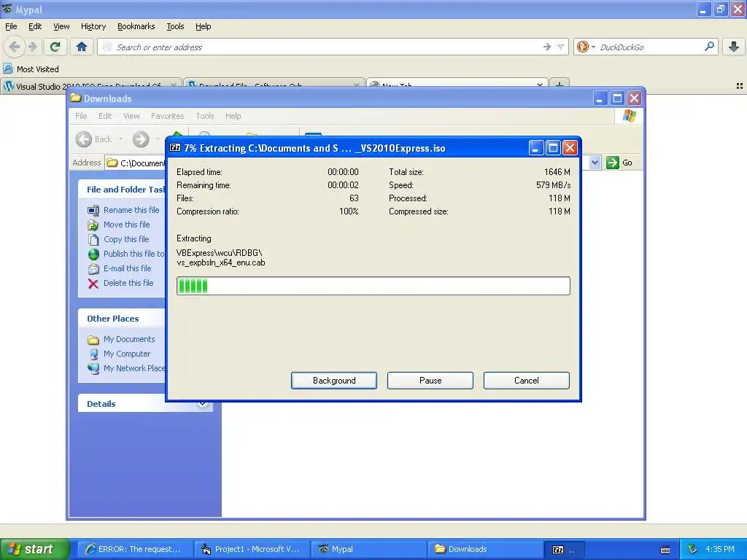747x560 pixels.
Task: Click the Most Visited bookmark label
Action: pyautogui.click(x=38, y=69)
